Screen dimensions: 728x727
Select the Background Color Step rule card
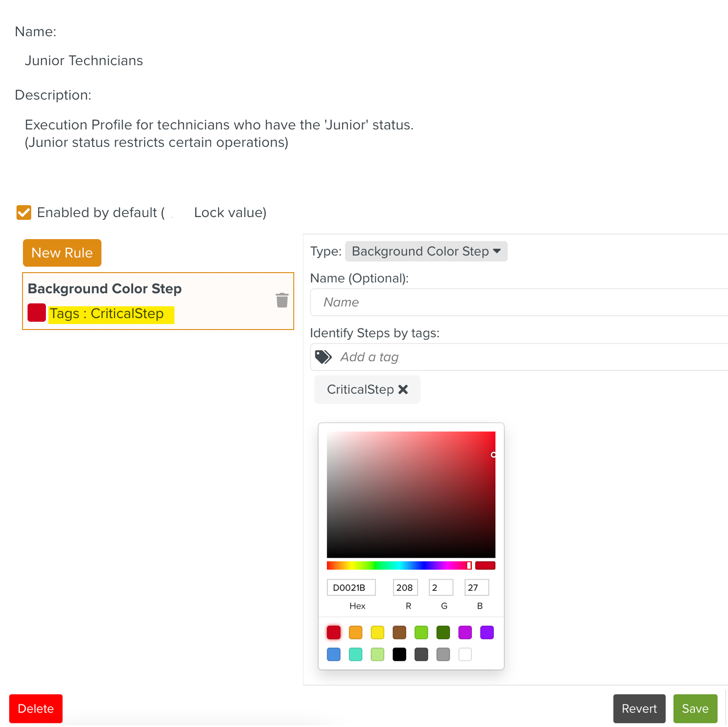coord(158,301)
